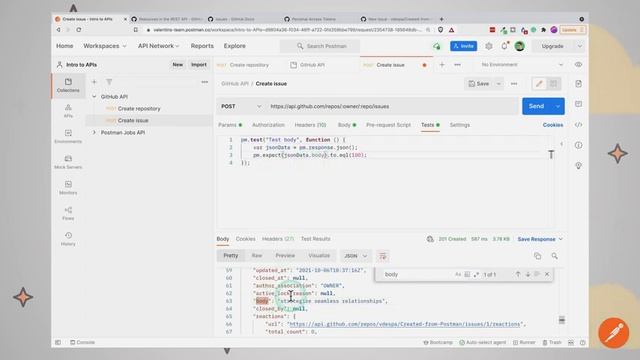
Task: Switch to the Authorization tab
Action: (268, 125)
